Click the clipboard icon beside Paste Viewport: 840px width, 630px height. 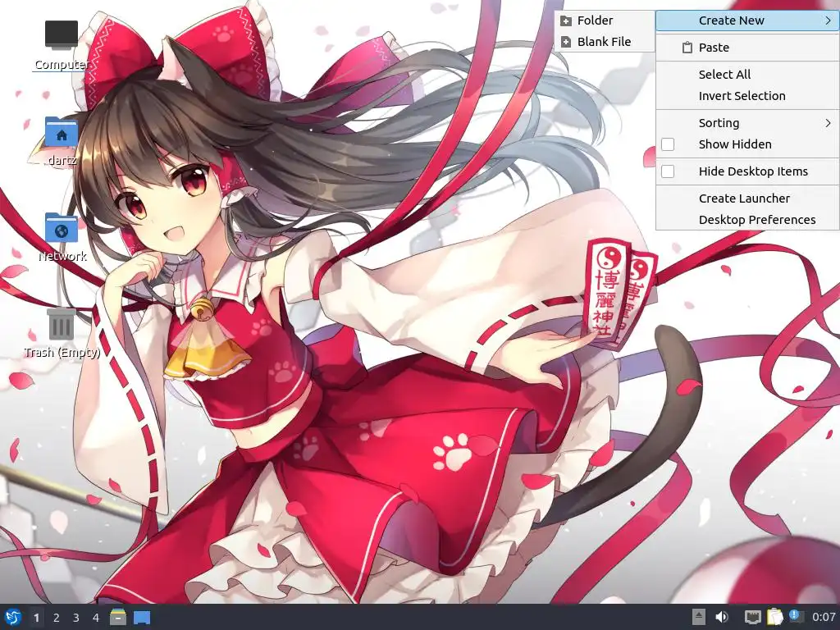tap(687, 48)
